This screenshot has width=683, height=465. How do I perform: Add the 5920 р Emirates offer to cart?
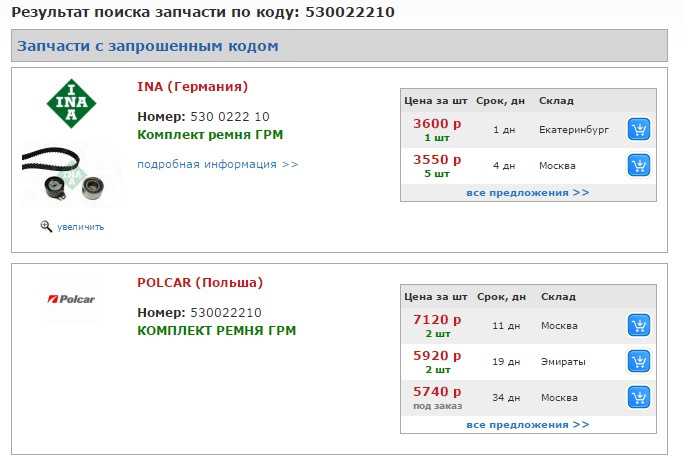[639, 361]
